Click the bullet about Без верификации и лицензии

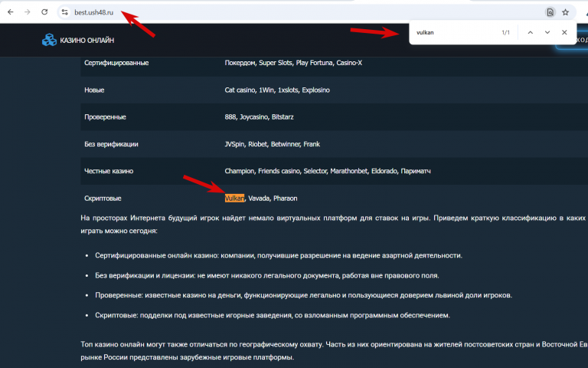[267, 276]
